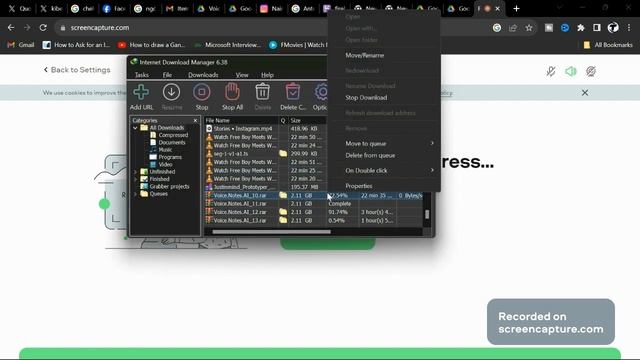Toggle the webcam disabled icon

click(591, 71)
